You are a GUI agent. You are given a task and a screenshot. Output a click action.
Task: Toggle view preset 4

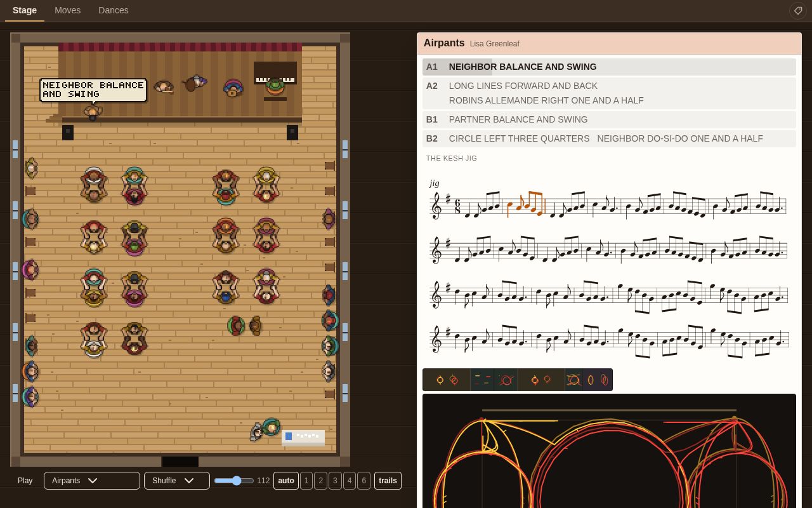point(350,481)
